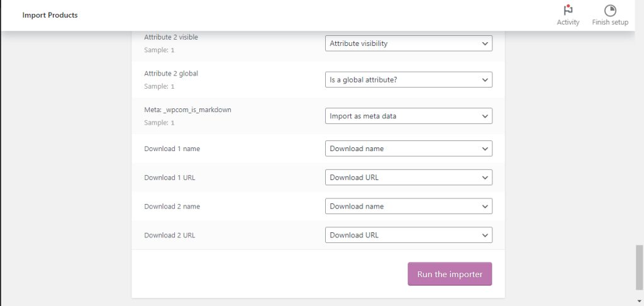
Task: Select 'Sample: 1' under Attribute 2 global
Action: point(159,86)
